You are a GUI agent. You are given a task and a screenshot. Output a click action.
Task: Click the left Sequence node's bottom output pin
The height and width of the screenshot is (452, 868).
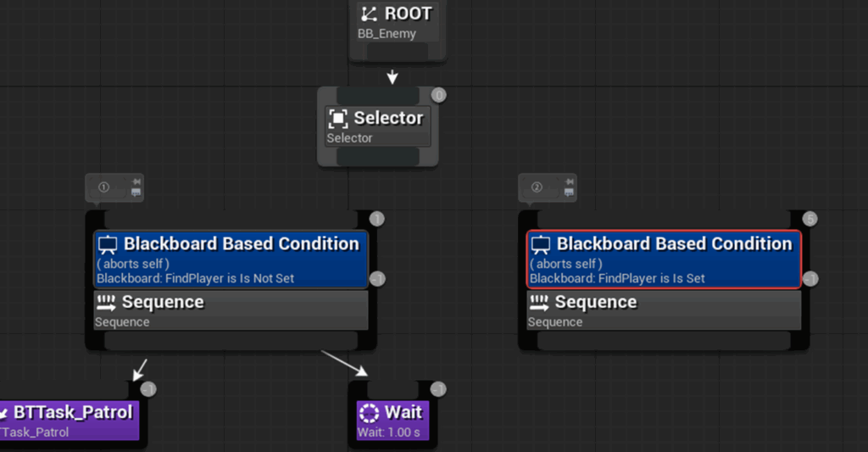tap(231, 341)
